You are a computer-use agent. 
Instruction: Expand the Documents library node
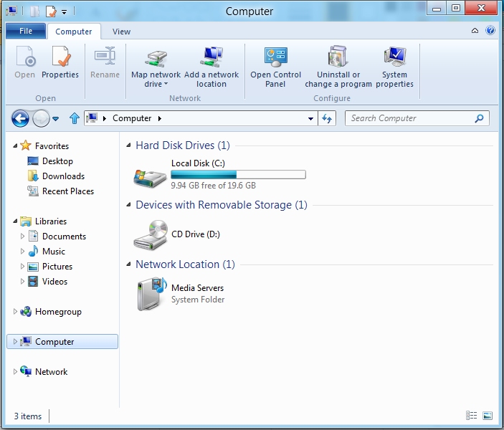pyautogui.click(x=22, y=236)
